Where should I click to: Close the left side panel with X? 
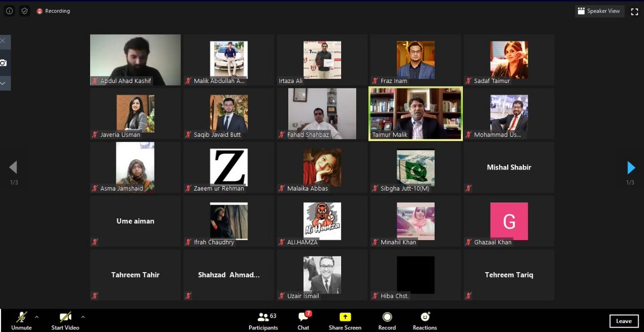3,41
